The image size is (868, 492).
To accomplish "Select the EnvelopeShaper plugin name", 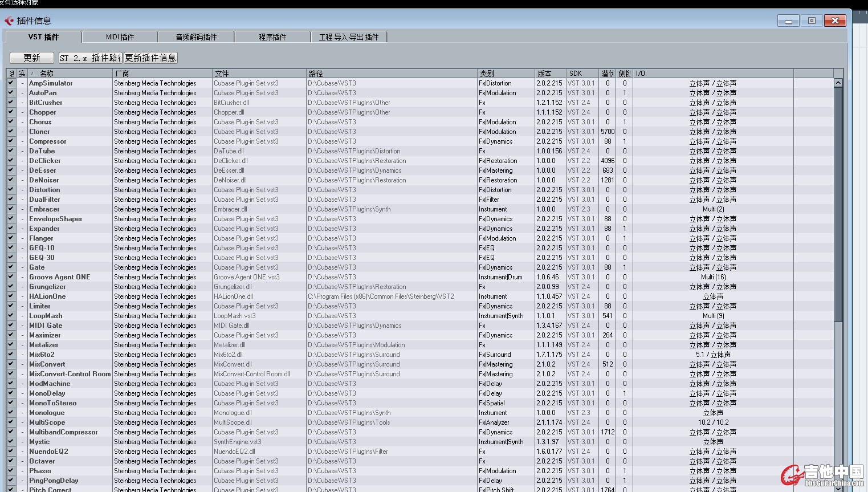I will [x=56, y=219].
